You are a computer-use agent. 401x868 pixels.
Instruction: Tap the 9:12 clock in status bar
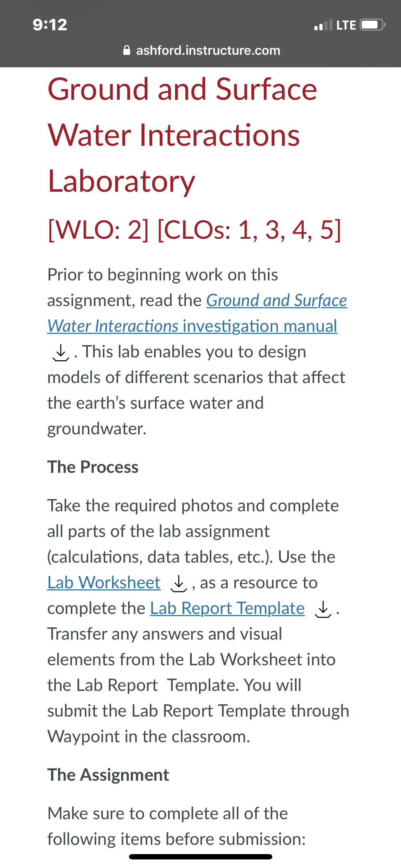point(50,25)
